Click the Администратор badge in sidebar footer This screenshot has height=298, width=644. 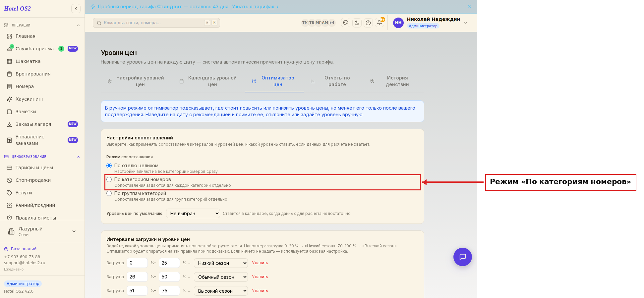23,284
